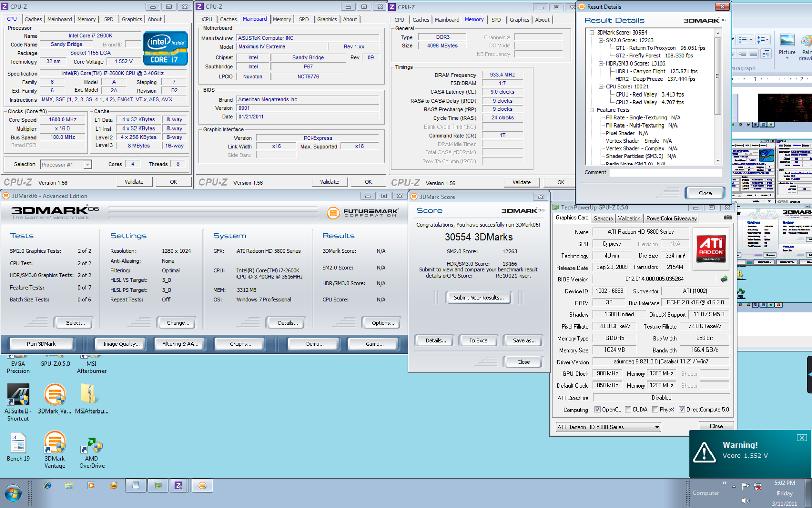
Task: Switch to Sensors tab in GPU-Z
Action: pyautogui.click(x=603, y=218)
